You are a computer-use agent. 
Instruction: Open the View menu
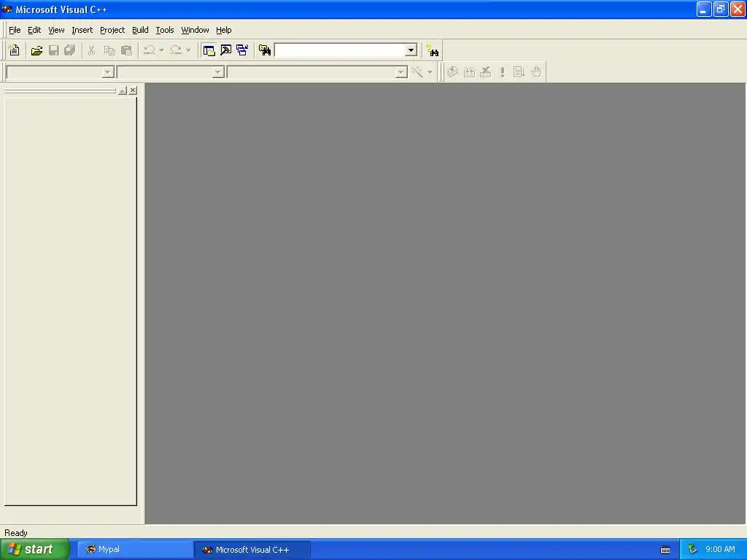tap(56, 30)
